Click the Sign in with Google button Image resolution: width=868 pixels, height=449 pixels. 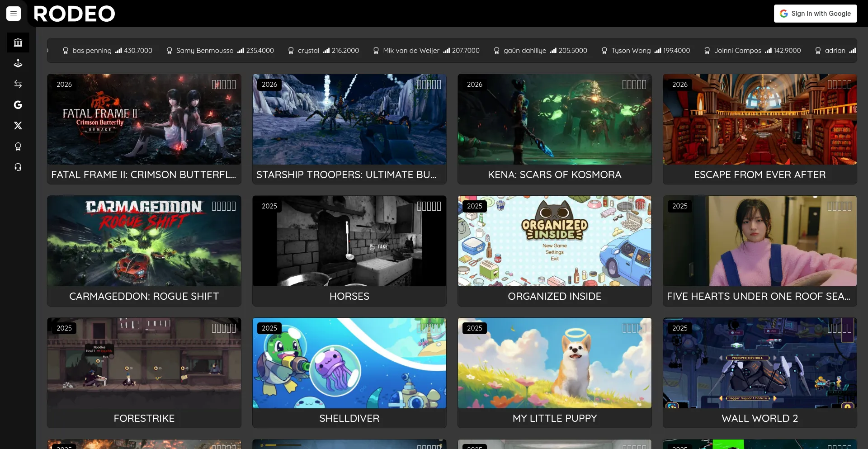pos(816,14)
